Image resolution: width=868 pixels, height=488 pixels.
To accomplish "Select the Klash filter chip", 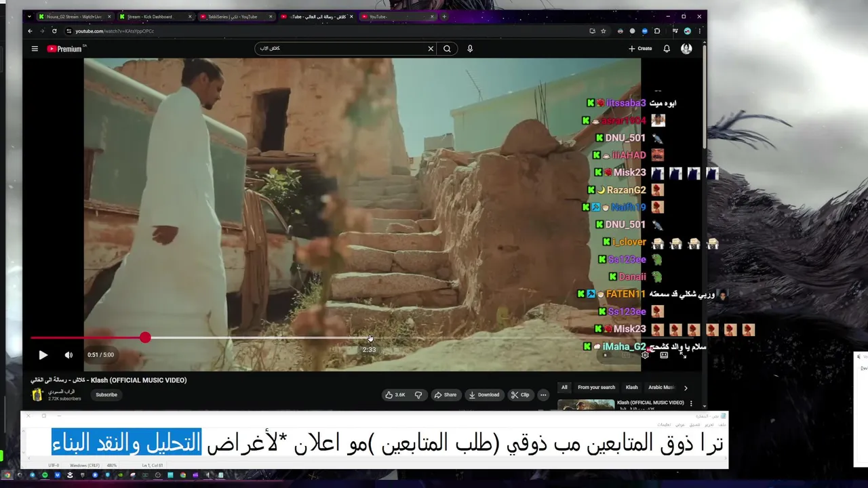I will pyautogui.click(x=632, y=388).
